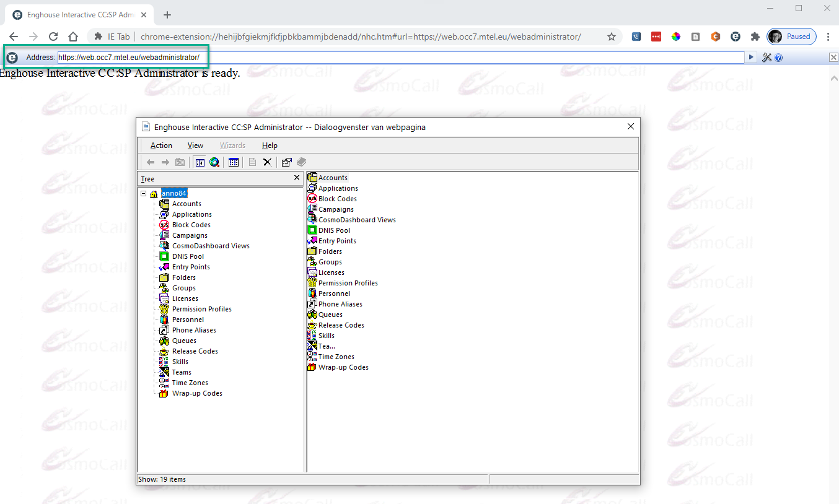Open the Chrome extensions puzzle icon
Screen dimensions: 839x504
pyautogui.click(x=755, y=37)
